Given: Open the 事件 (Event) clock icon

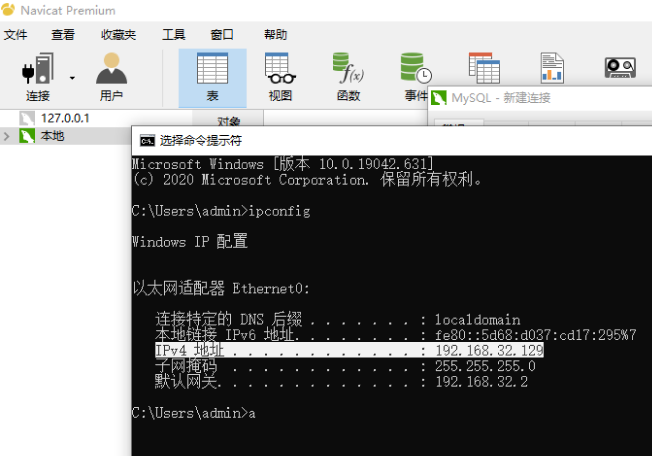Looking at the screenshot, I should pos(416,68).
